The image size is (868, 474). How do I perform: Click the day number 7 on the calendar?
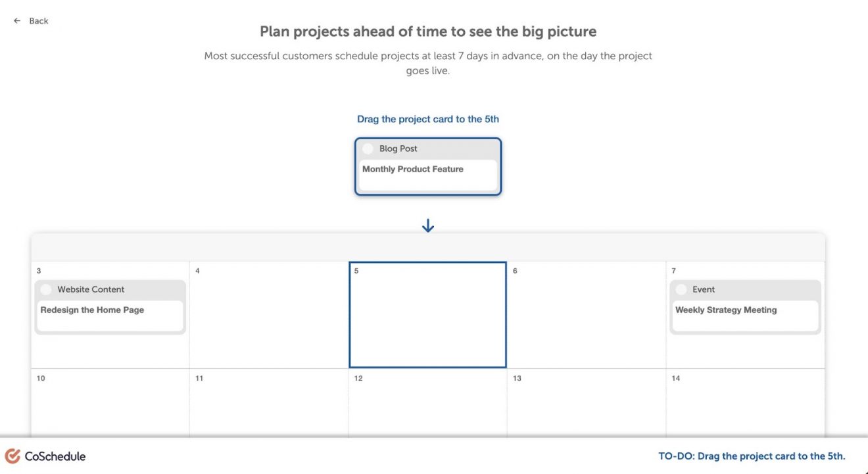673,270
